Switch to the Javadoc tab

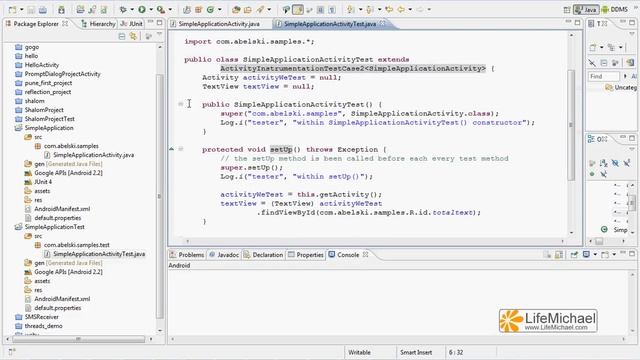coord(224,255)
